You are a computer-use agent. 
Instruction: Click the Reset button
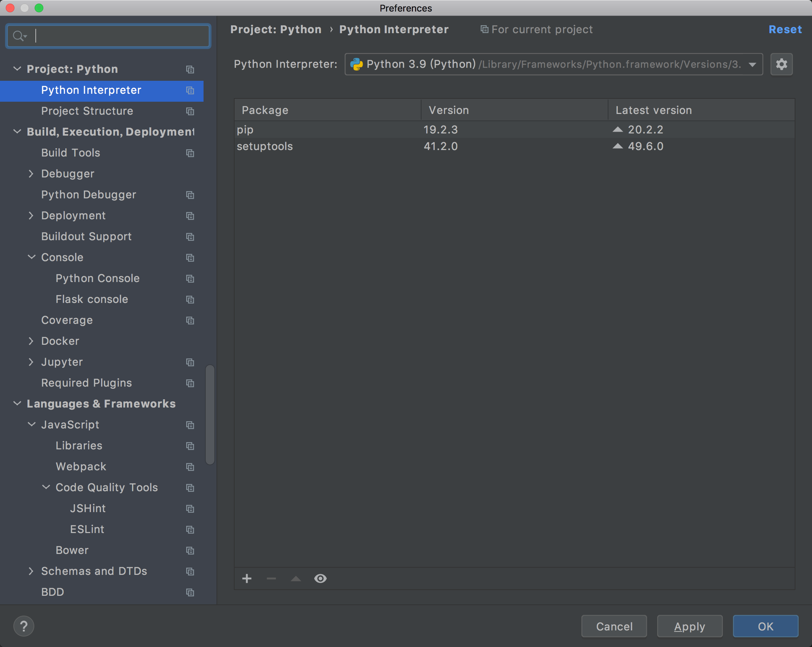(x=782, y=29)
